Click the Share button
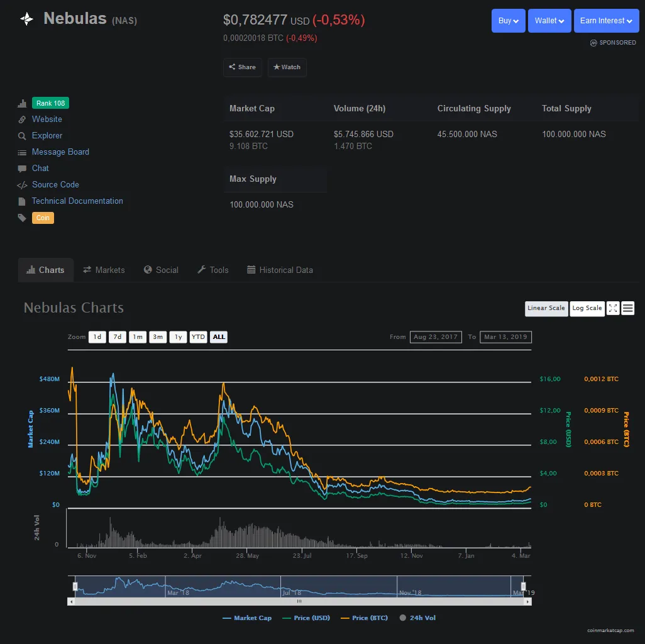645x644 pixels. point(243,67)
